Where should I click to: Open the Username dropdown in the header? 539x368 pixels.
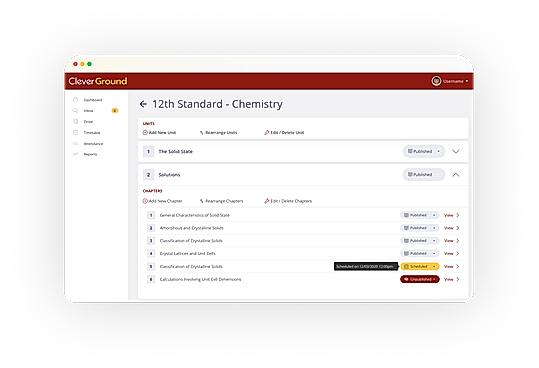[x=455, y=81]
